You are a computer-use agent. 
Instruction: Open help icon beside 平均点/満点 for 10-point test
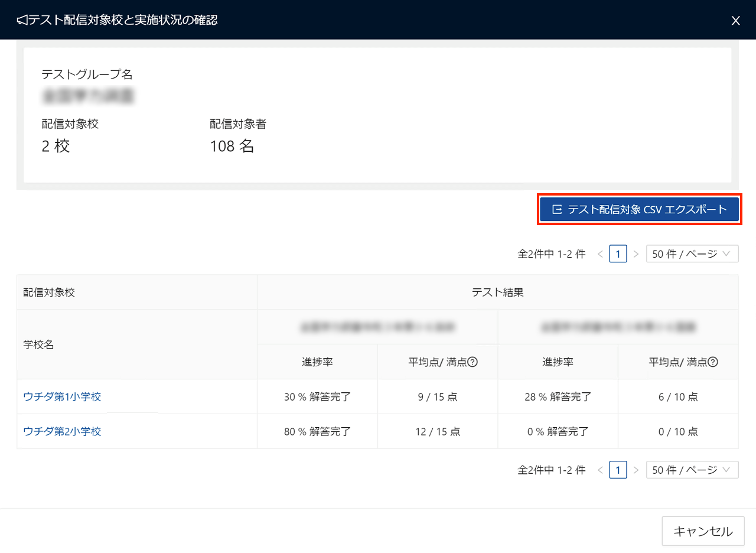pos(713,362)
